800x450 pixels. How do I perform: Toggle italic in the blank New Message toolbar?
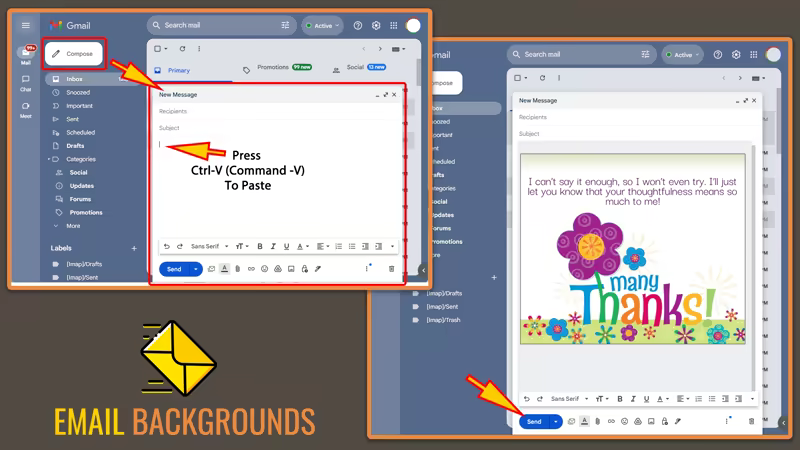click(273, 246)
